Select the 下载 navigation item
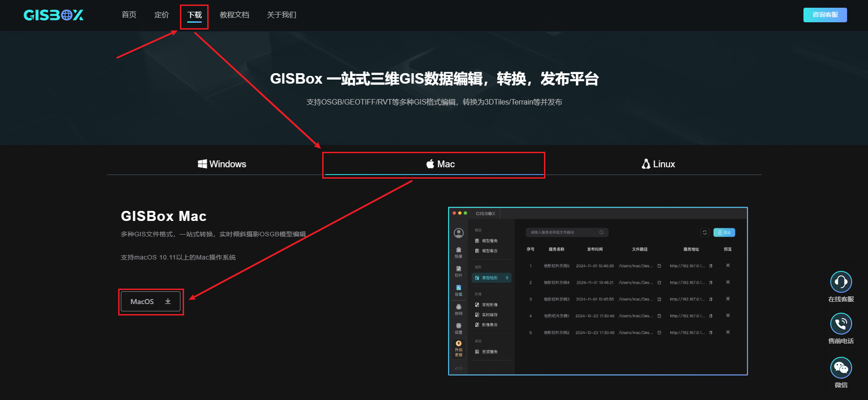Viewport: 868px width, 400px height. (x=195, y=15)
